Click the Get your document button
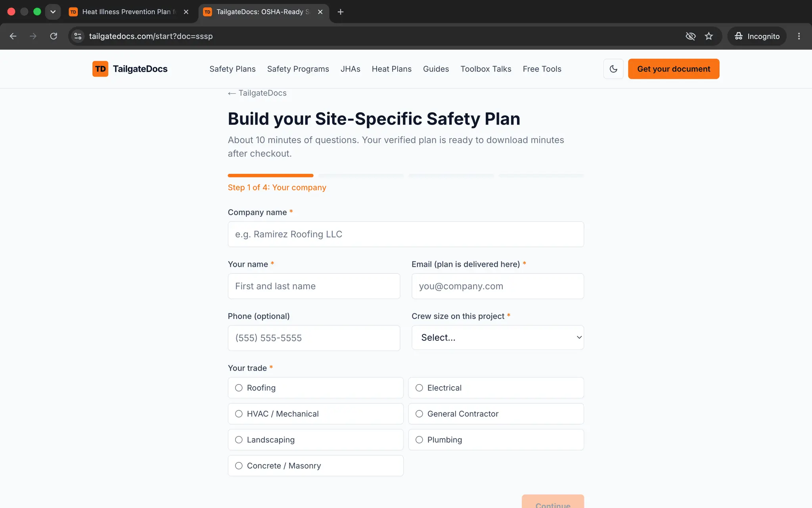 (x=674, y=69)
